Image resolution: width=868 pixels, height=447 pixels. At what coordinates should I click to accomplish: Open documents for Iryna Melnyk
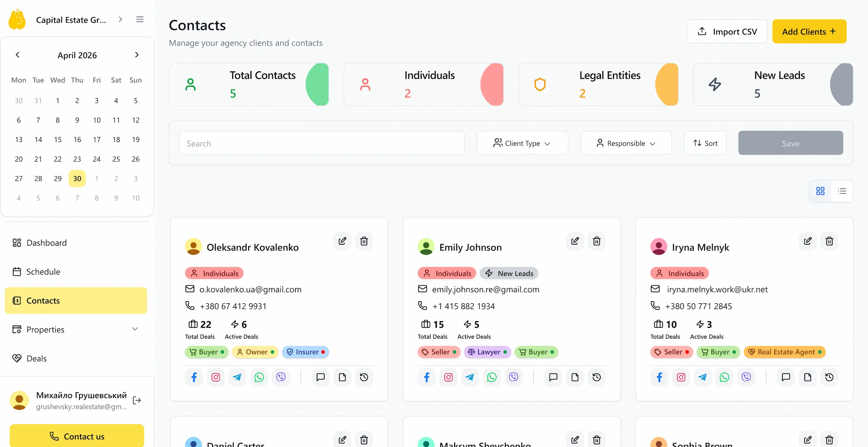coord(808,377)
